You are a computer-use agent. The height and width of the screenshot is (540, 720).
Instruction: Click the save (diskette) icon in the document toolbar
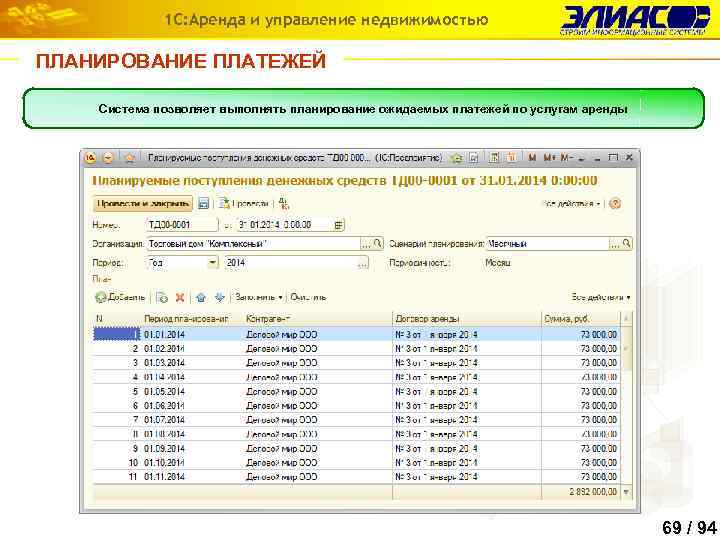click(x=203, y=203)
